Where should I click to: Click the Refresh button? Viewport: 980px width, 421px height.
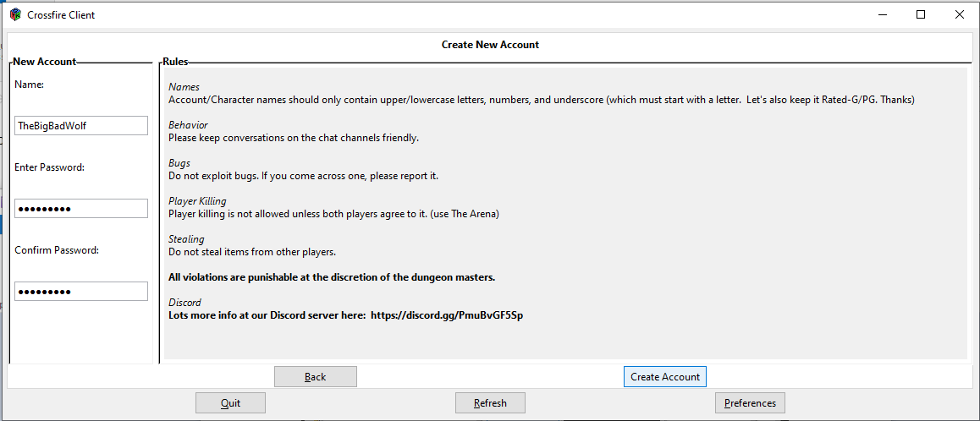pos(490,403)
